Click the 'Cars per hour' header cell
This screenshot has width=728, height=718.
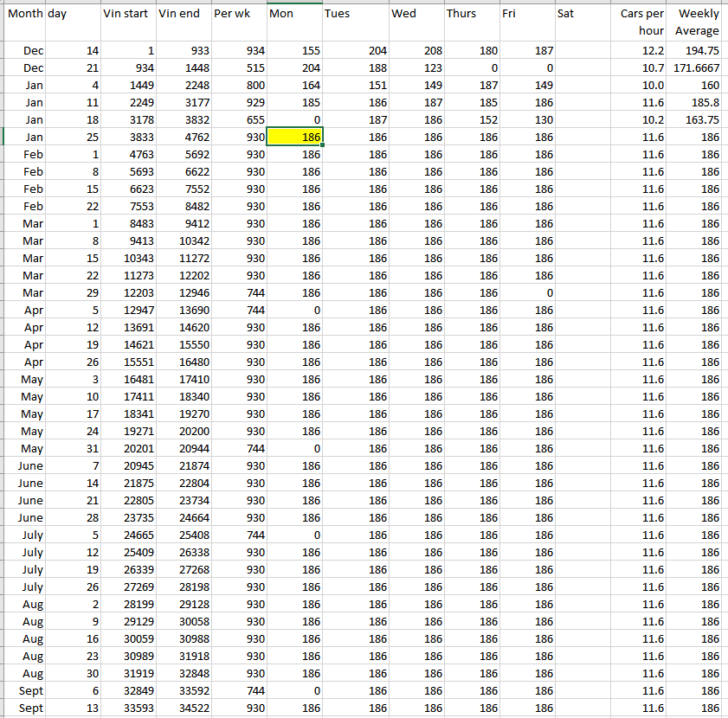tap(640, 22)
